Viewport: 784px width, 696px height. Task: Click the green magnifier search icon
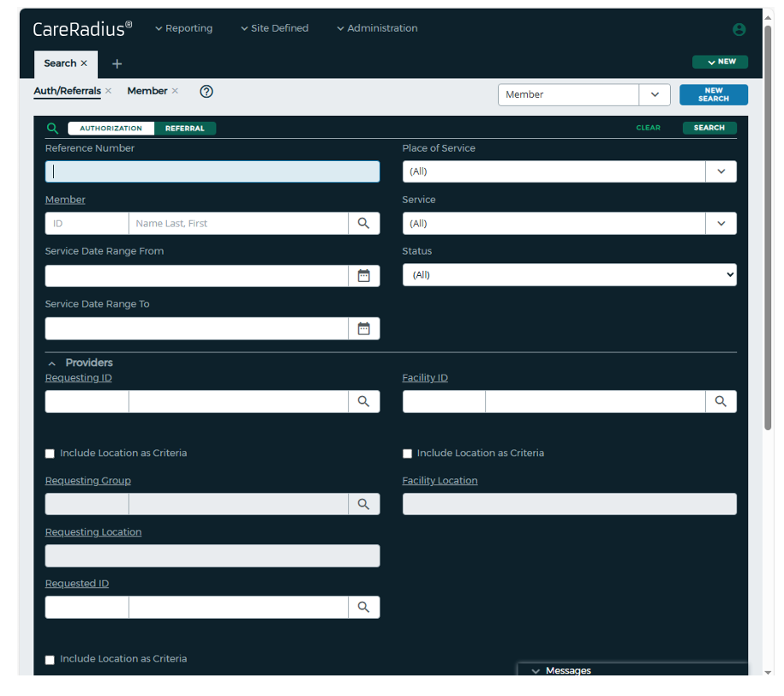click(x=52, y=128)
